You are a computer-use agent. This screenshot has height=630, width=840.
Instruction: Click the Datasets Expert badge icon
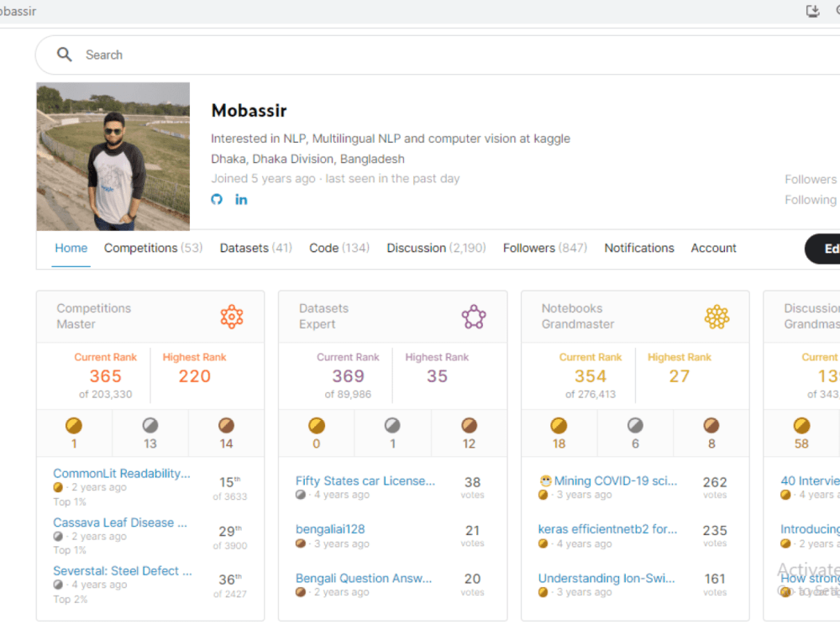coord(475,316)
